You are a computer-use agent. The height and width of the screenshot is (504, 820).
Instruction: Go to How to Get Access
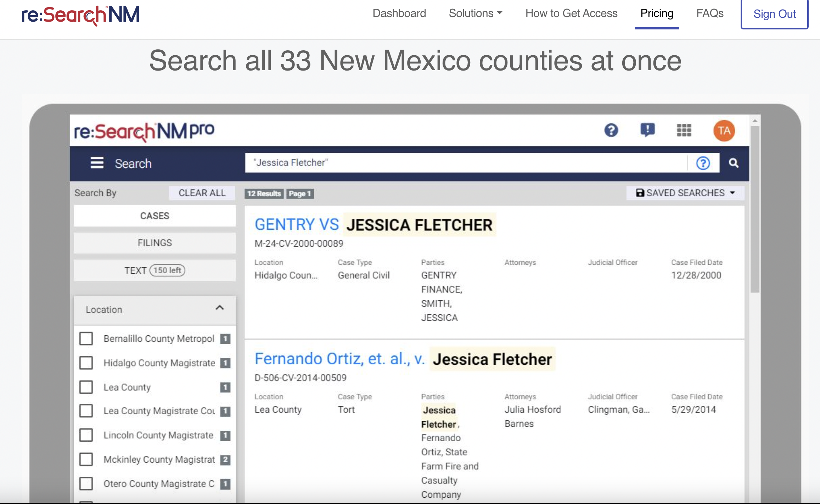pos(571,13)
